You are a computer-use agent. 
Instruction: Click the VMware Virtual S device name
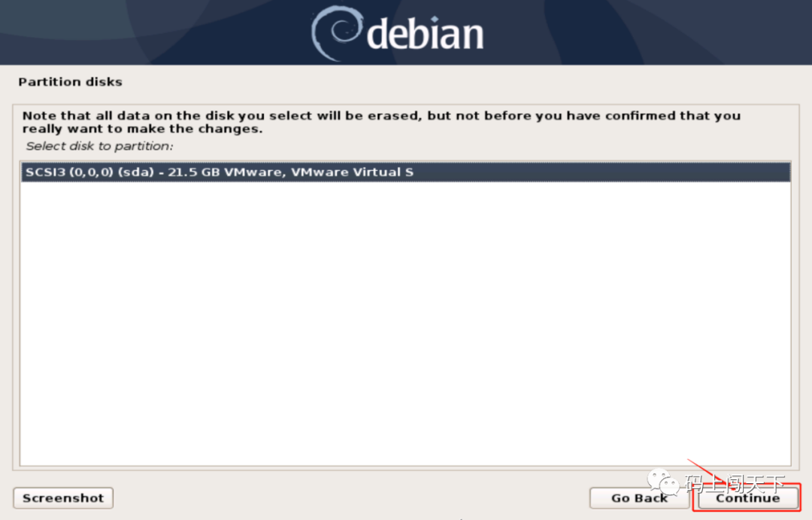352,172
